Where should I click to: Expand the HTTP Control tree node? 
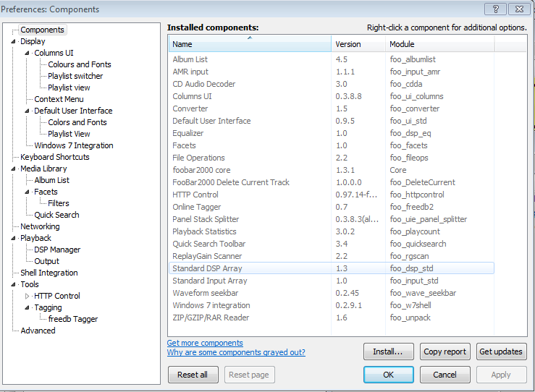click(x=27, y=297)
